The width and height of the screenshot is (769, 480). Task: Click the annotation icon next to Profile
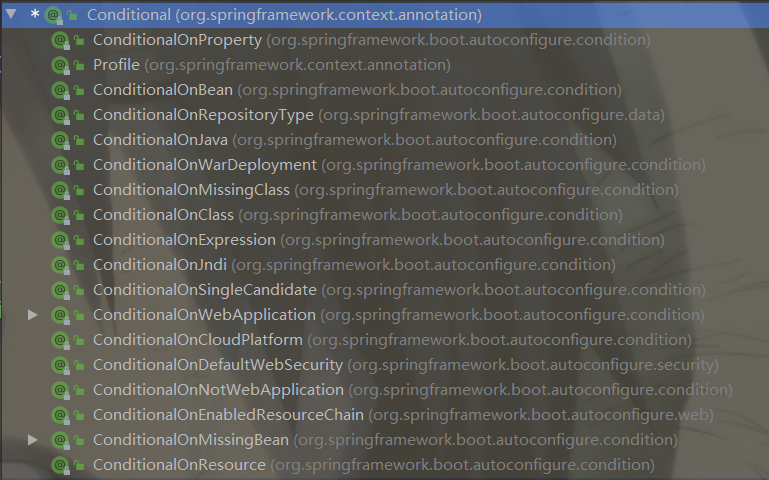point(59,65)
